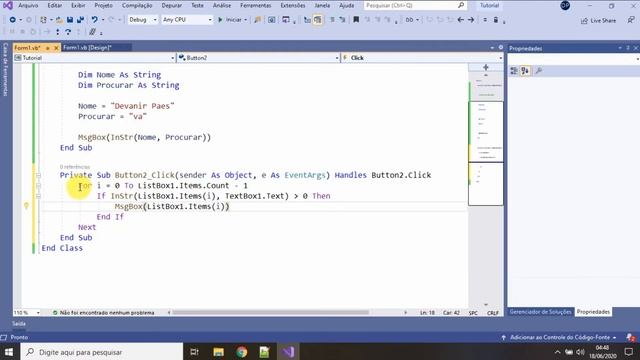The width and height of the screenshot is (640, 360).
Task: Expand the Iniciar button dropdown arrow
Action: click(245, 20)
